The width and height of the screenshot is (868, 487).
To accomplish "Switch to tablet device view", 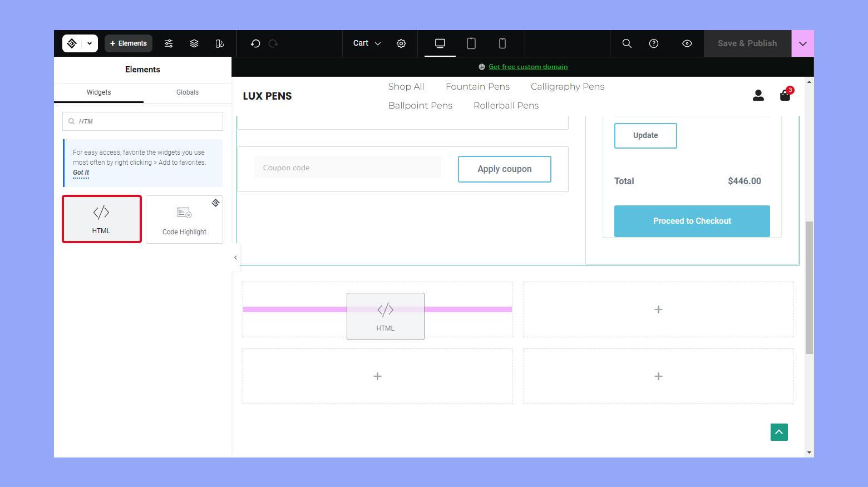I will (x=471, y=43).
